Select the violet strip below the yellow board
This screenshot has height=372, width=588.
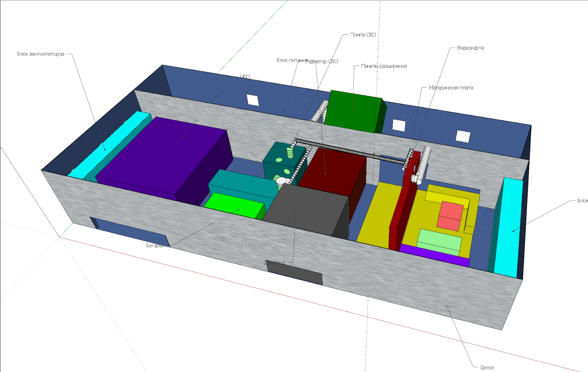pyautogui.click(x=435, y=255)
